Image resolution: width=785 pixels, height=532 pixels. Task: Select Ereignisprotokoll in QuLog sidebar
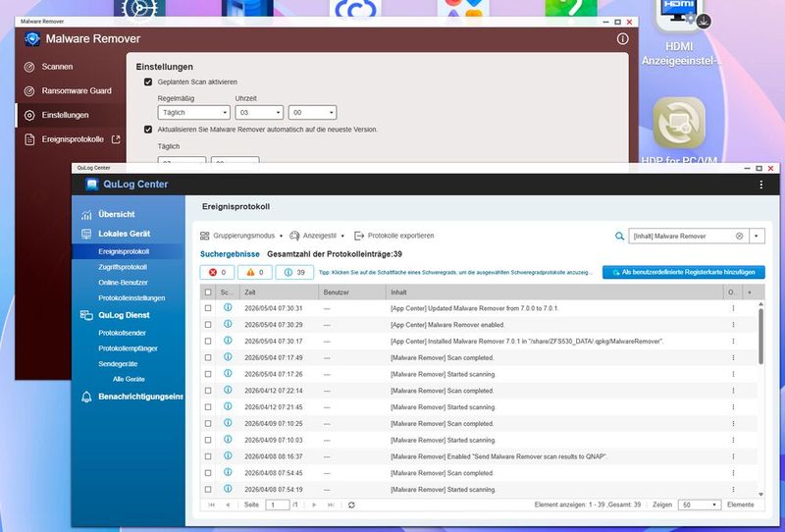(x=124, y=251)
